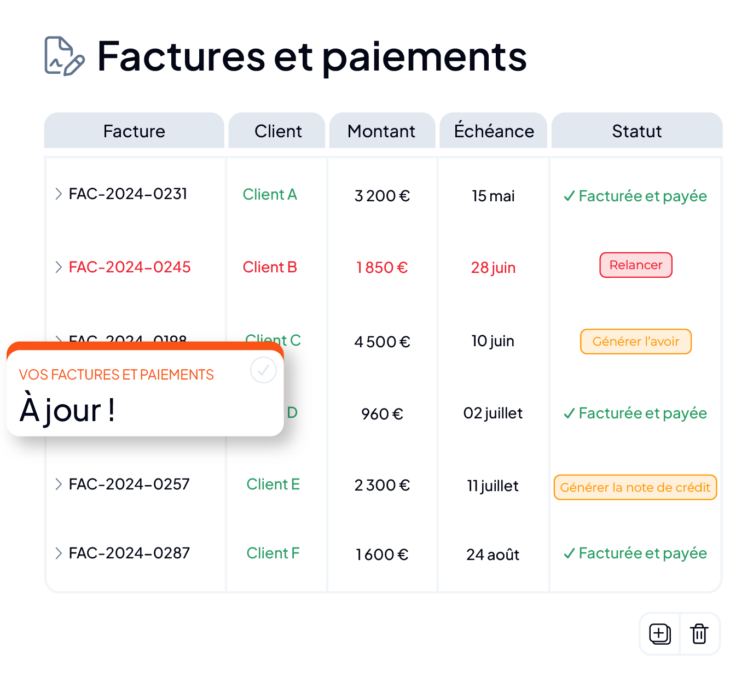Click the add duplicate plus icon
This screenshot has width=753, height=700.
coord(659,634)
